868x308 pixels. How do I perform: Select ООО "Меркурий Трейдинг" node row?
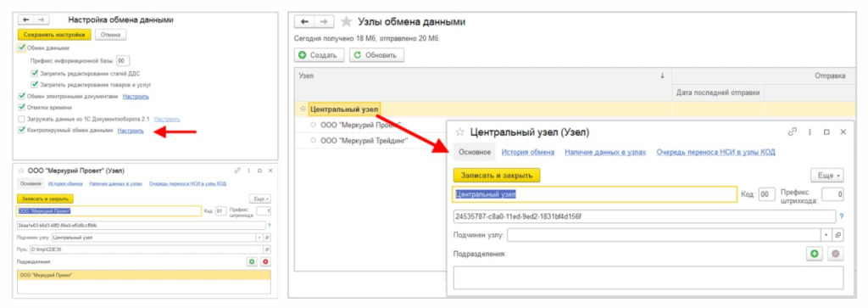[364, 141]
